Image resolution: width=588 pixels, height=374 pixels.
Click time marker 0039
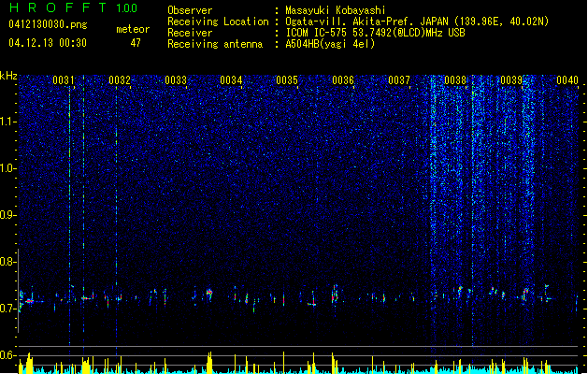511,80
